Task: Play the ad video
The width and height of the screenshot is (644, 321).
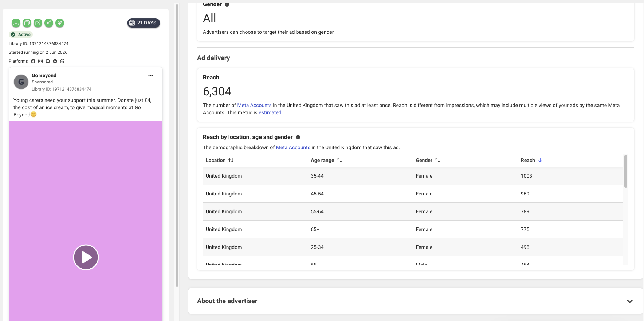Action: pyautogui.click(x=86, y=257)
